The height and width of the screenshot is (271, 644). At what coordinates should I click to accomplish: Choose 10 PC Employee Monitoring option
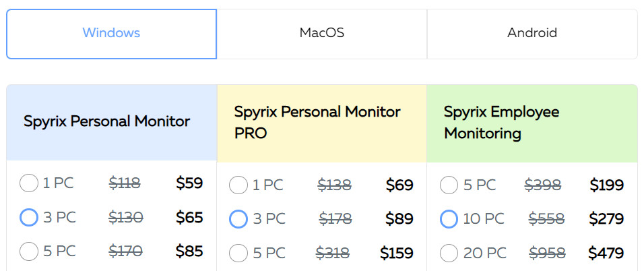click(449, 219)
